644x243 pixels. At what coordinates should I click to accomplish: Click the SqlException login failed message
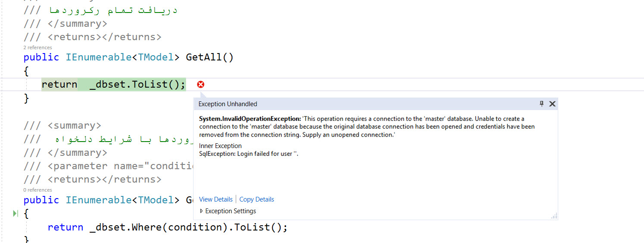(248, 154)
